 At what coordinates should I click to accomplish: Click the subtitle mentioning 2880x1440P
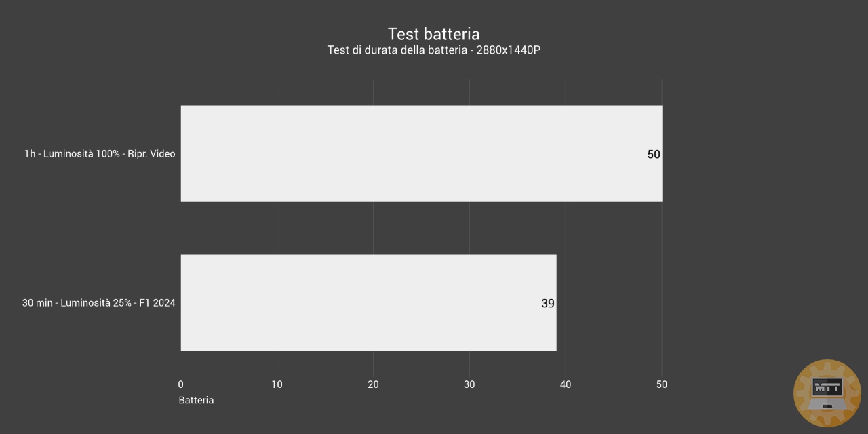coord(434,50)
